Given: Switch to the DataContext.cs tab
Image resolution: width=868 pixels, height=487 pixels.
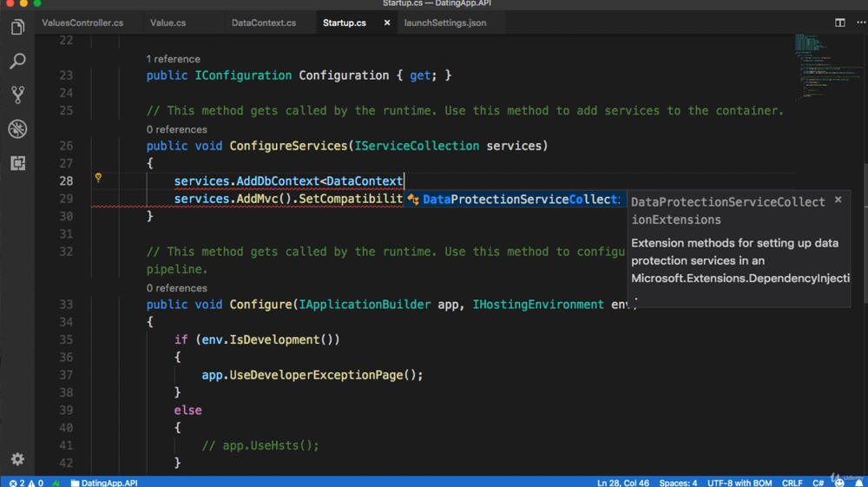Looking at the screenshot, I should point(263,23).
